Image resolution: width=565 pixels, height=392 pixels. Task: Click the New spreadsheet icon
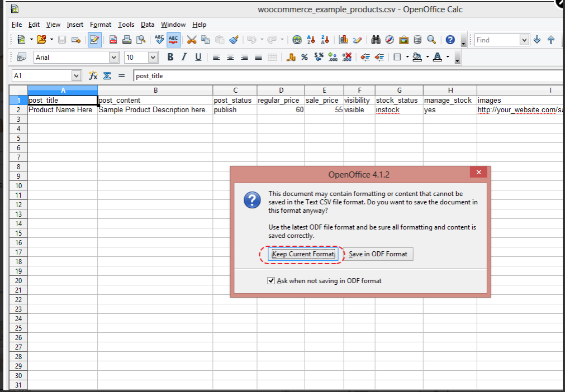point(22,40)
